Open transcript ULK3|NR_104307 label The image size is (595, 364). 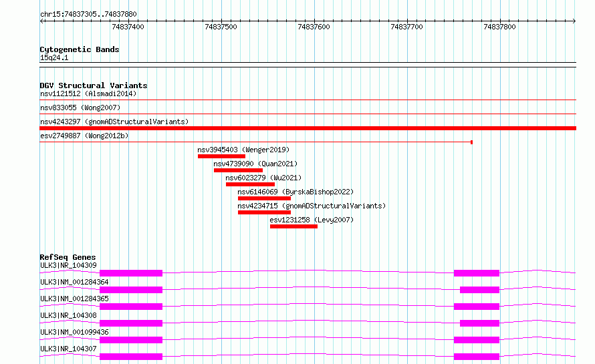[68, 349]
